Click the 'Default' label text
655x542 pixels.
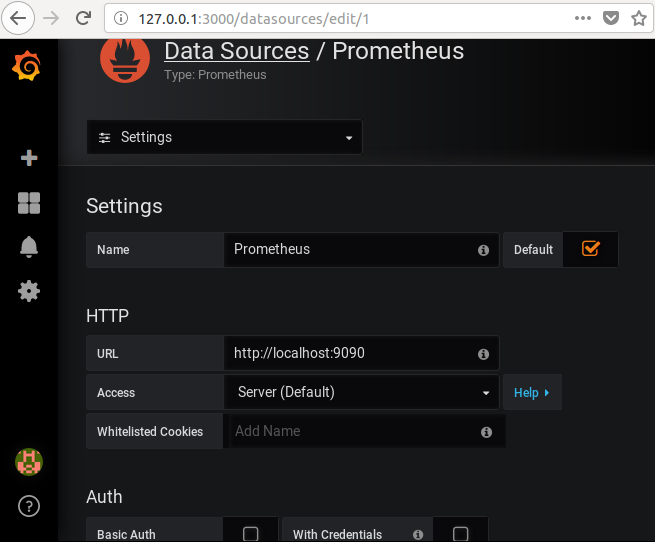coord(533,250)
